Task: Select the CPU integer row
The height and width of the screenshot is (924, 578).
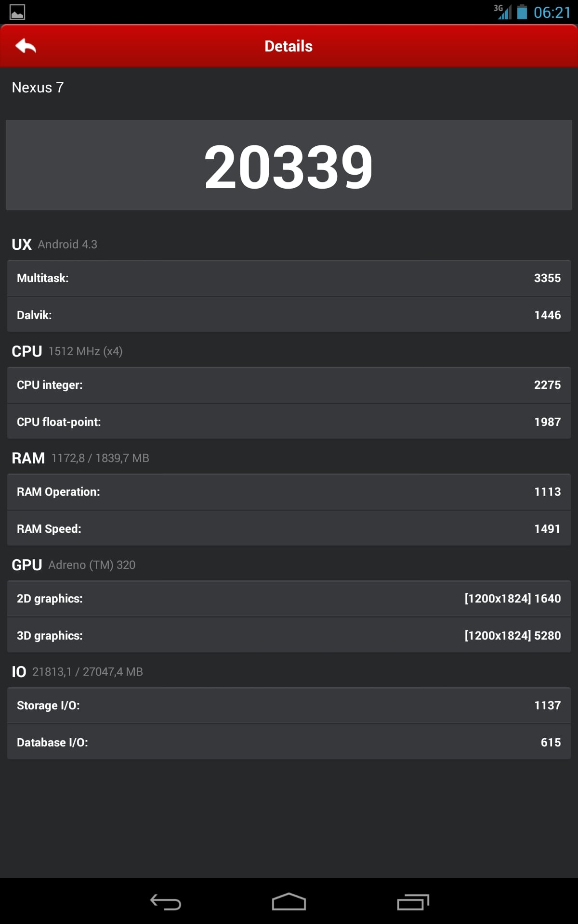Action: coord(289,385)
